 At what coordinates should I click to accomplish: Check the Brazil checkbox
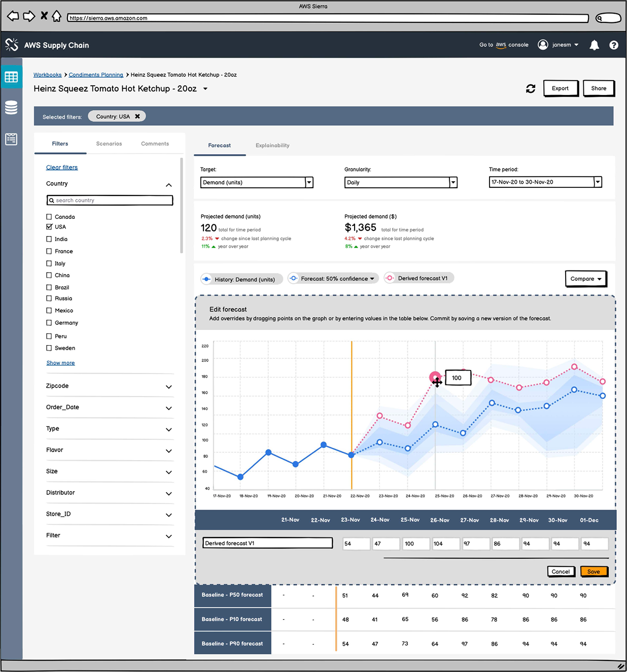tap(49, 287)
